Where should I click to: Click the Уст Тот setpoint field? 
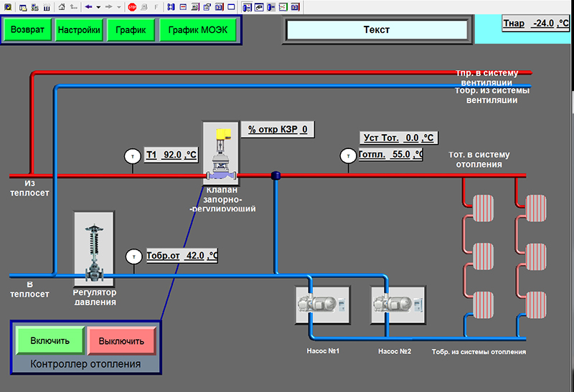coord(397,138)
